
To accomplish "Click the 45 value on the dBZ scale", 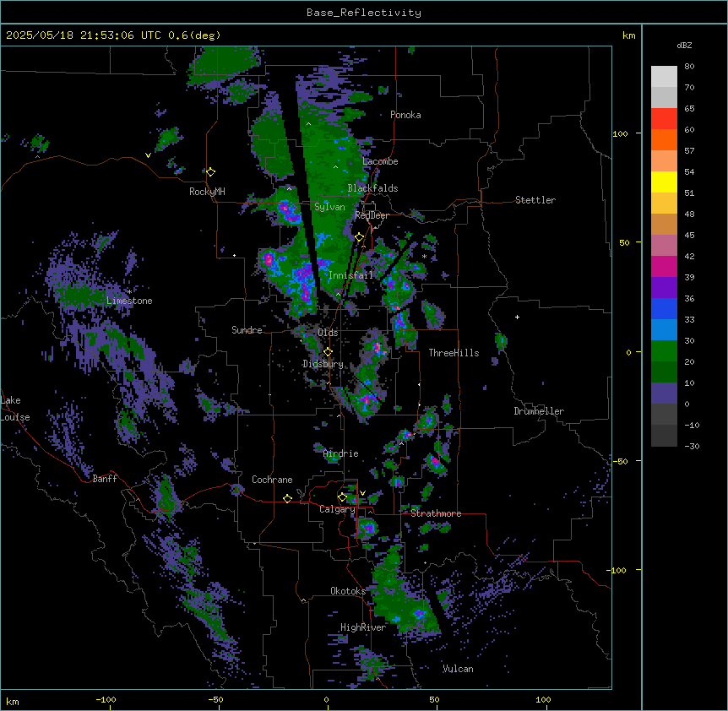I will [x=689, y=236].
